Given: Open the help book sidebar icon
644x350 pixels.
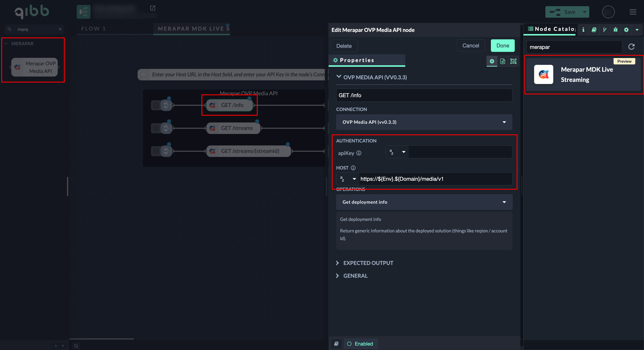Looking at the screenshot, I should tap(594, 30).
